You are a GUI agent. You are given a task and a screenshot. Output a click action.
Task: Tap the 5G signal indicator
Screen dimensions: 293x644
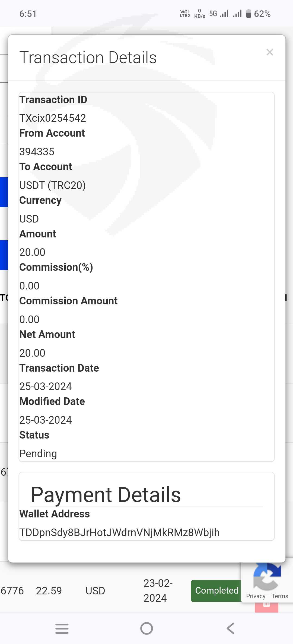click(213, 14)
